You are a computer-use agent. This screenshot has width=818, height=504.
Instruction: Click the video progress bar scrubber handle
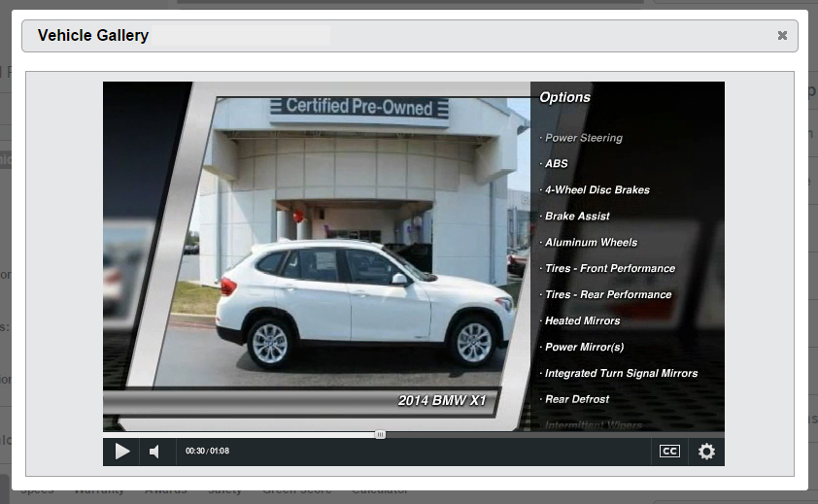[x=380, y=435]
